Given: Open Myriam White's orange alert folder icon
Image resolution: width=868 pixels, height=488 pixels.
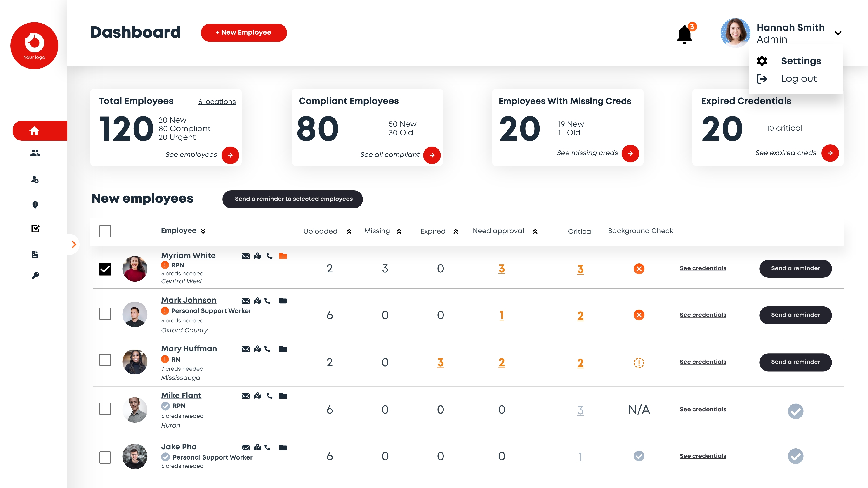Looking at the screenshot, I should click(x=283, y=256).
